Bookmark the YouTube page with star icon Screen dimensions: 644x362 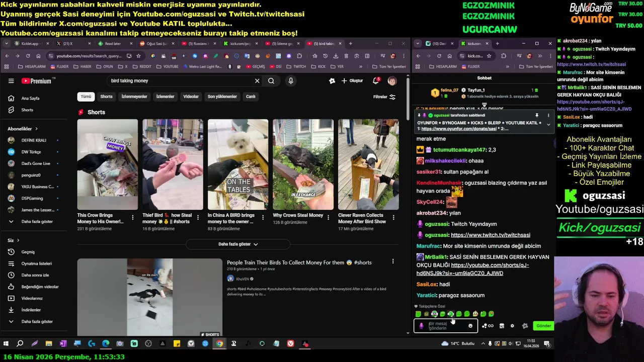138,56
